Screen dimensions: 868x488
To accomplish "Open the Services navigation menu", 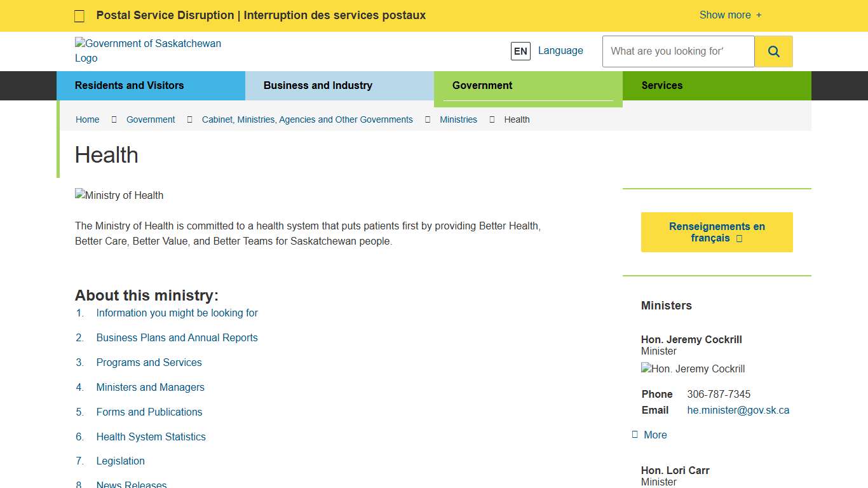I will tap(662, 85).
